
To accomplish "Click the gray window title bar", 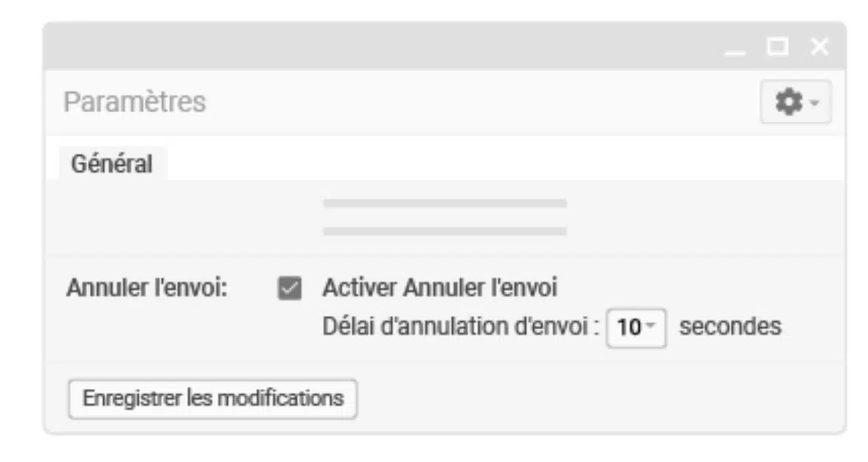I will [382, 46].
